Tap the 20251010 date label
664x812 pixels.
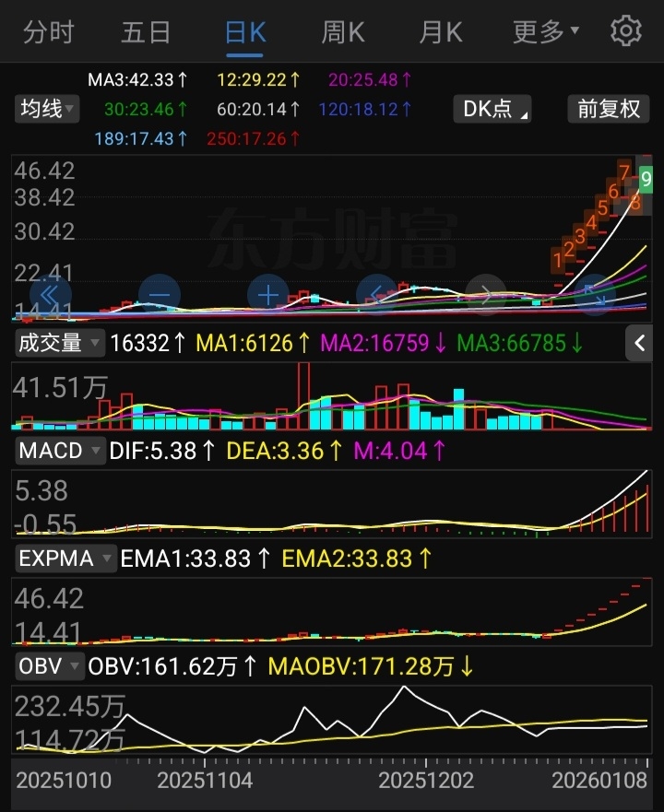tap(64, 781)
